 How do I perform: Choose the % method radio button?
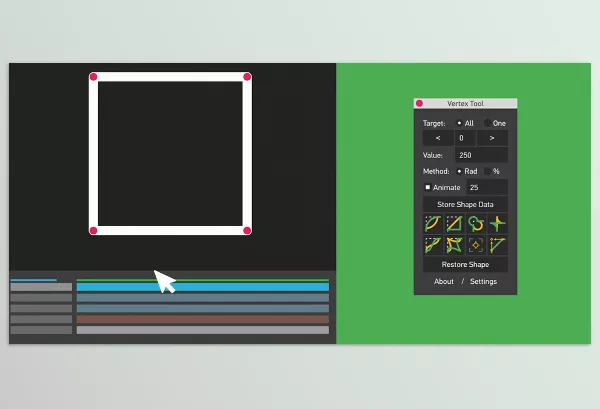(x=488, y=171)
